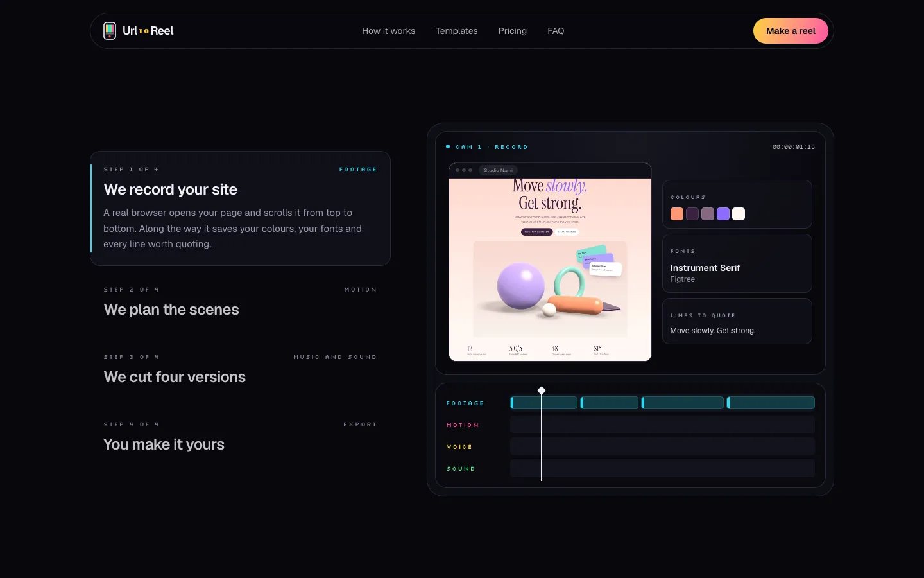Viewport: 924px width, 578px height.
Task: Click the "EXPORT" step tag
Action: (x=360, y=425)
